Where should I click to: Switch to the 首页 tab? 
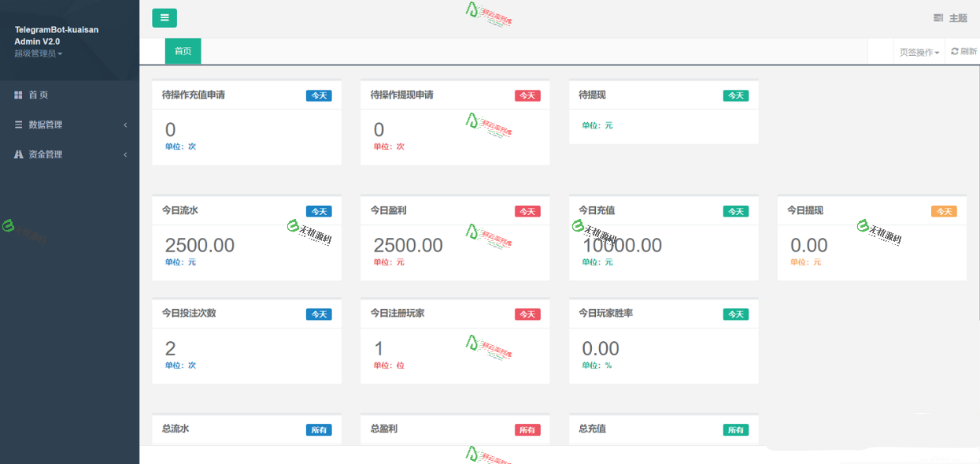183,51
